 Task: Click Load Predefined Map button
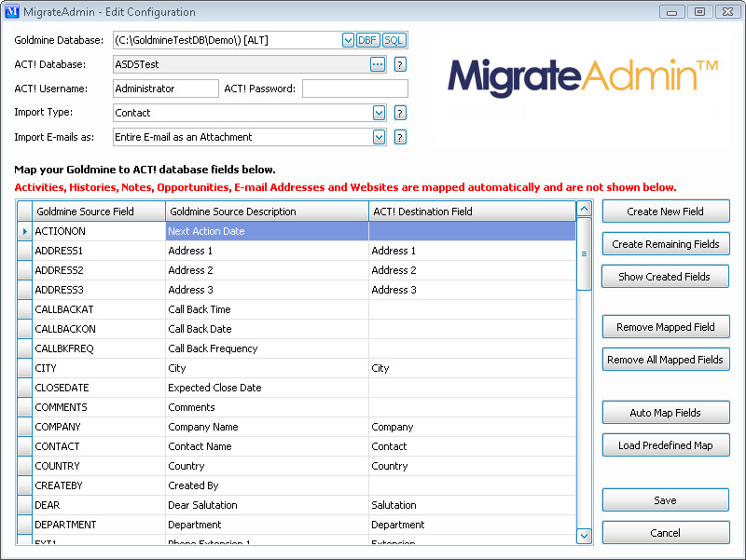point(665,445)
